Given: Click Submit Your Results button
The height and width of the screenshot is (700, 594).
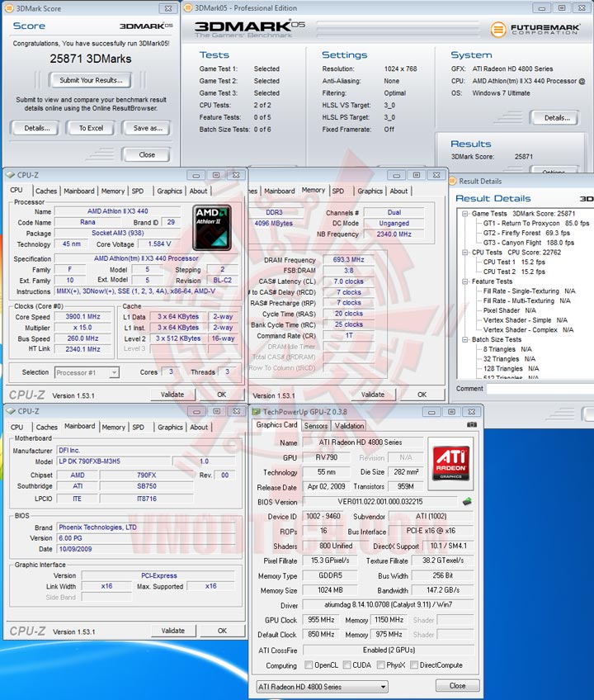Looking at the screenshot, I should pos(91,80).
